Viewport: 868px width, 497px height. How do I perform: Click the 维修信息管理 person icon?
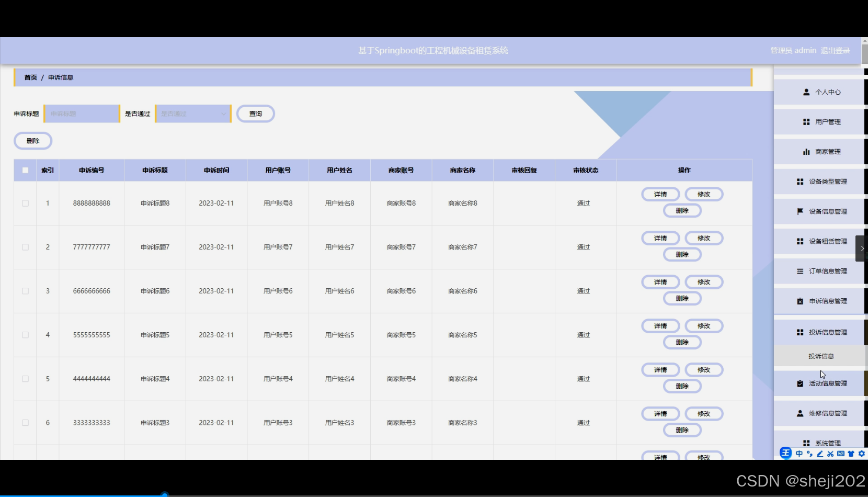800,413
